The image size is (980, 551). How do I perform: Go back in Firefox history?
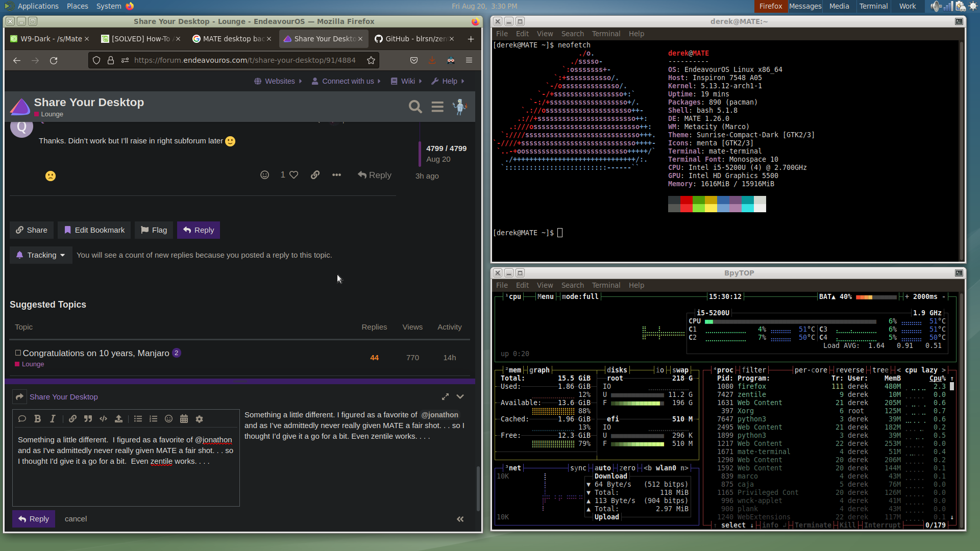click(17, 60)
